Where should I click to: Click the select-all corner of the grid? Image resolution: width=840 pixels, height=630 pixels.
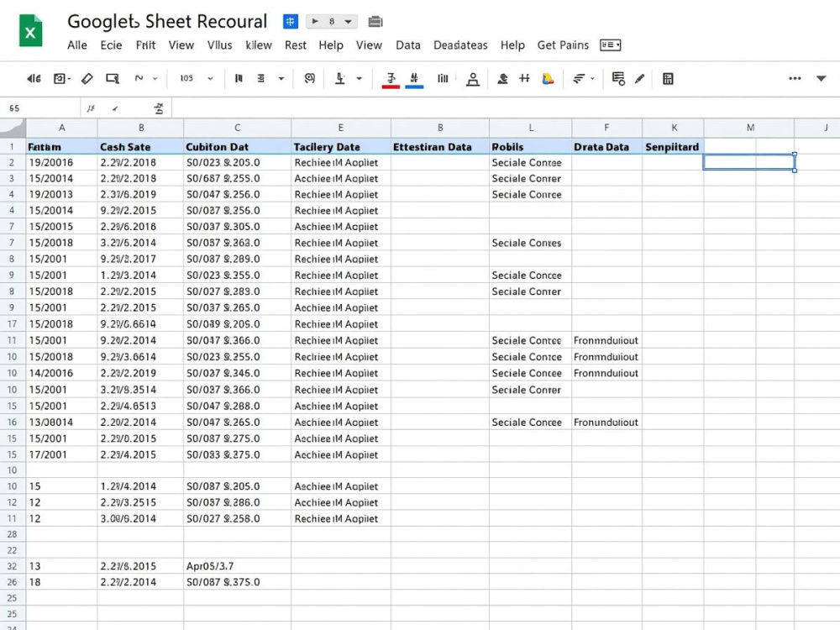coord(13,128)
